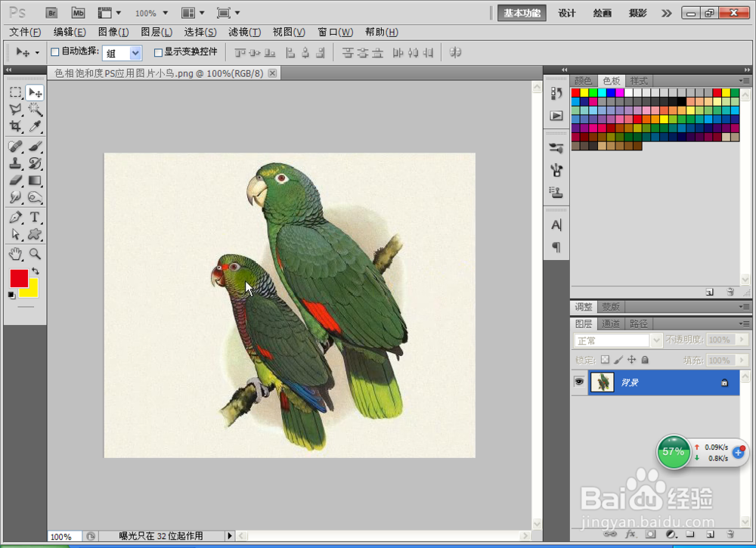Select the Clone Stamp tool
The height and width of the screenshot is (548, 756).
15,163
